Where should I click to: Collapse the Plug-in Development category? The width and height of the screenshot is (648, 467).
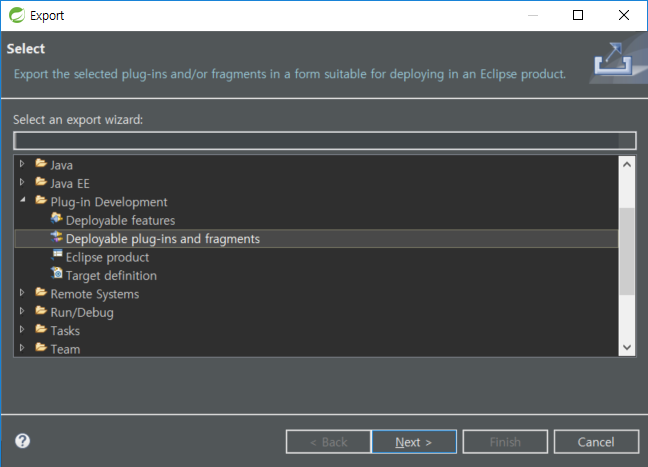click(x=23, y=200)
